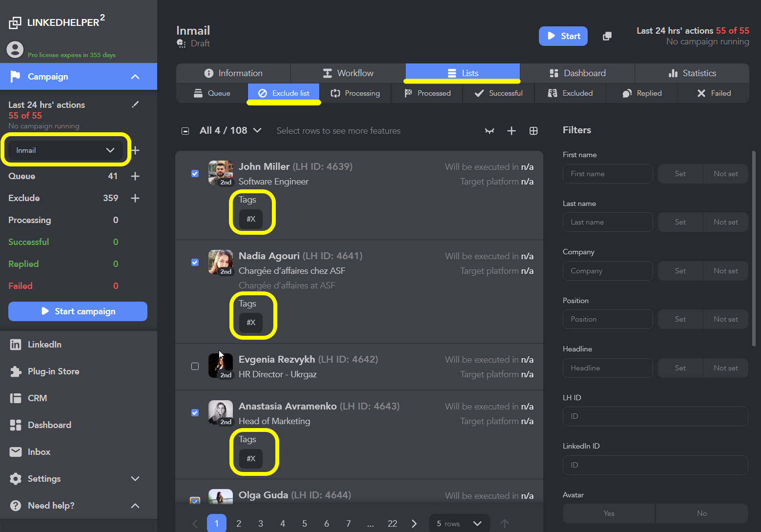
Task: Add profiles to Exclude via plus icon
Action: [x=135, y=198]
